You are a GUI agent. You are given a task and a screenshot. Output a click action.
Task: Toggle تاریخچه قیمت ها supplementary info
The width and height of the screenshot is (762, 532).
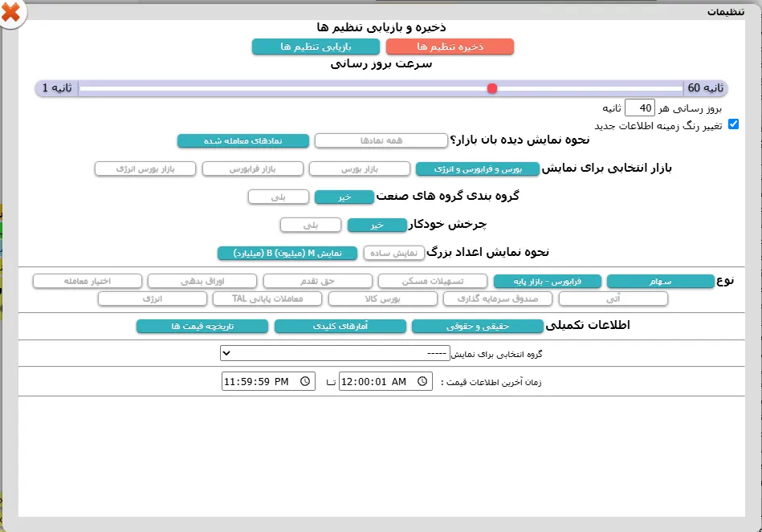click(x=202, y=327)
